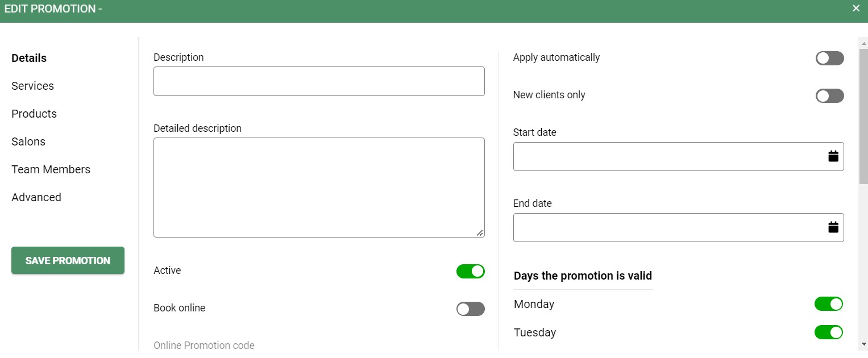Open the Products section
This screenshot has width=868, height=358.
coord(34,114)
